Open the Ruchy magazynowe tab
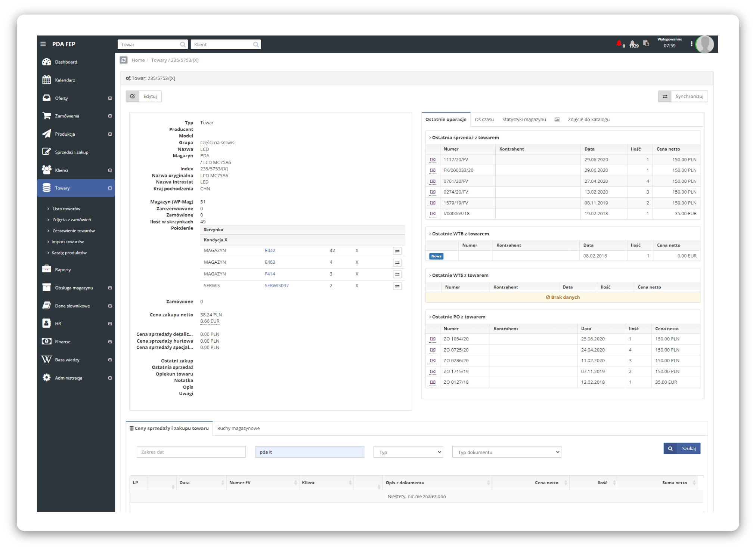Image resolution: width=756 pixels, height=550 pixels. tap(238, 429)
